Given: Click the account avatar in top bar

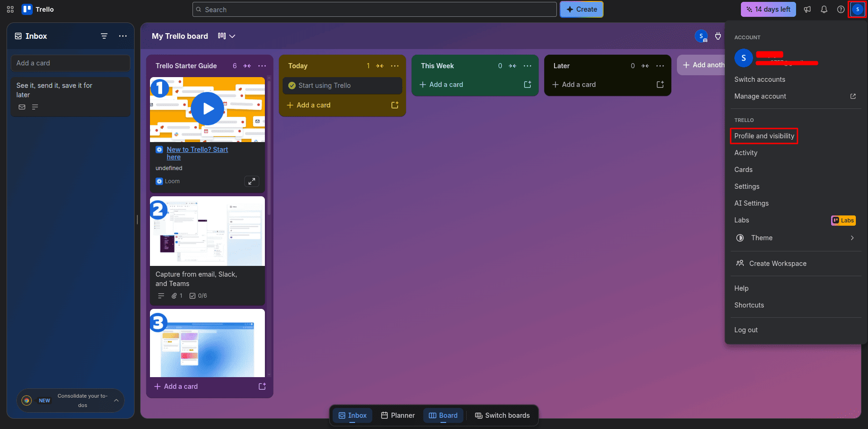Looking at the screenshot, I should tap(858, 9).
